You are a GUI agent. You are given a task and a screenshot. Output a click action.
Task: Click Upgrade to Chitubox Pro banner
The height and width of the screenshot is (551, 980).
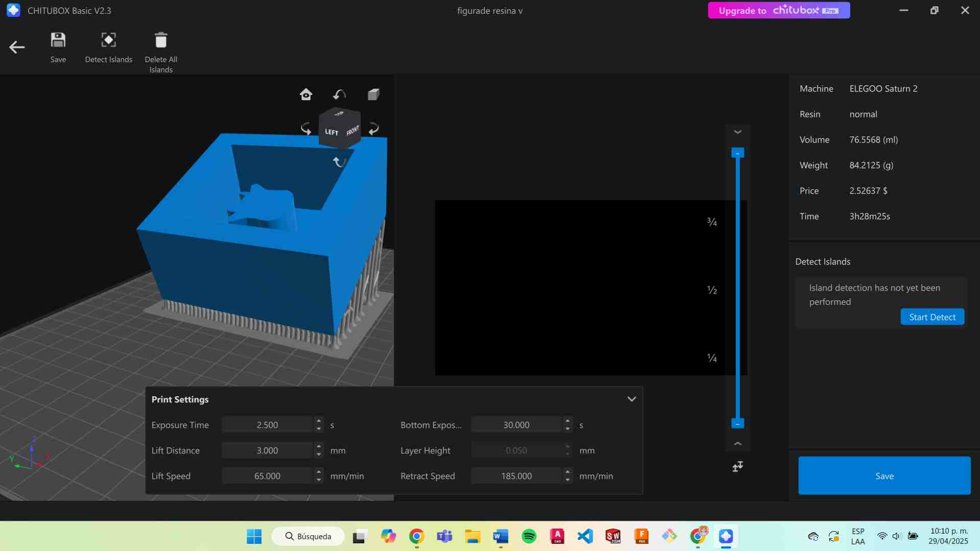(x=779, y=10)
